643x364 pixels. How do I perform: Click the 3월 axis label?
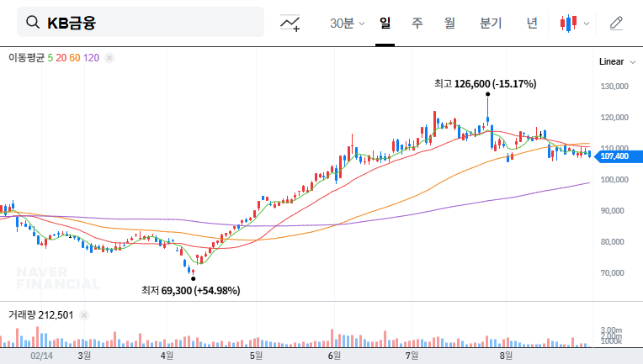84,356
